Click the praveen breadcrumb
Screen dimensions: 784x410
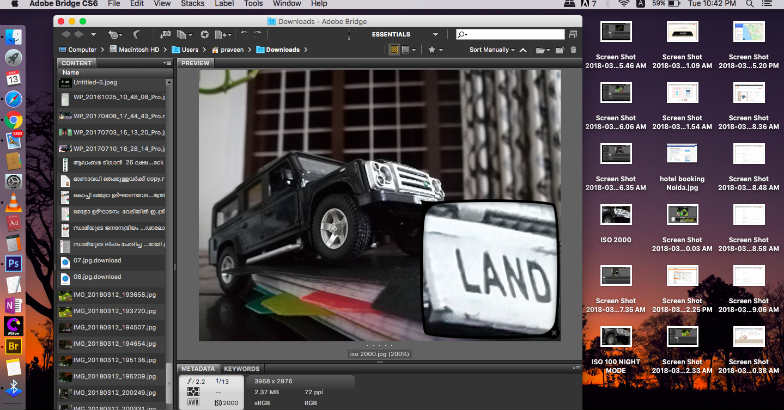[228, 50]
